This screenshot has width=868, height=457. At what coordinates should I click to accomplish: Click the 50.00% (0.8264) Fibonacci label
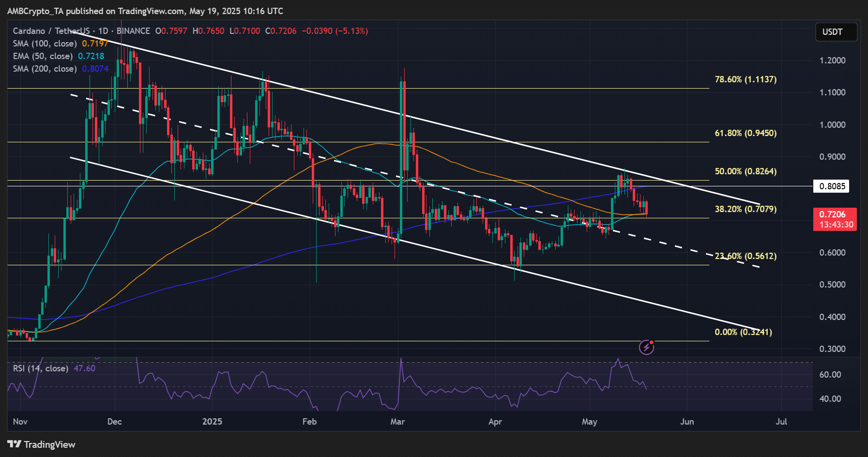tap(746, 171)
